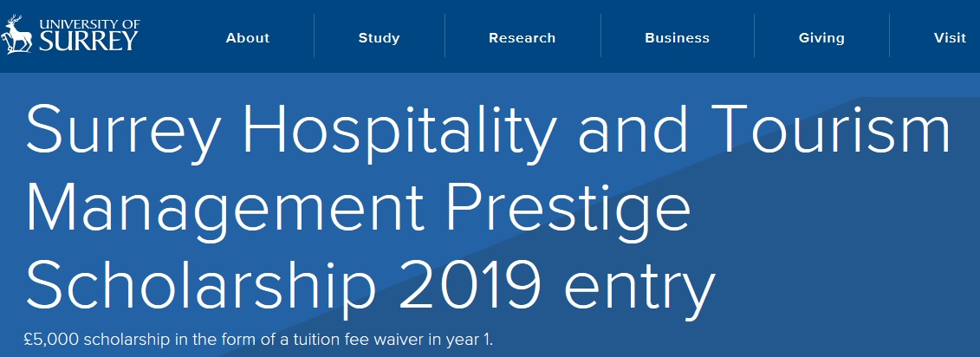Screen dimensions: 980x357
Task: Click the SURREY wordmark in the logo
Action: pyautogui.click(x=86, y=40)
